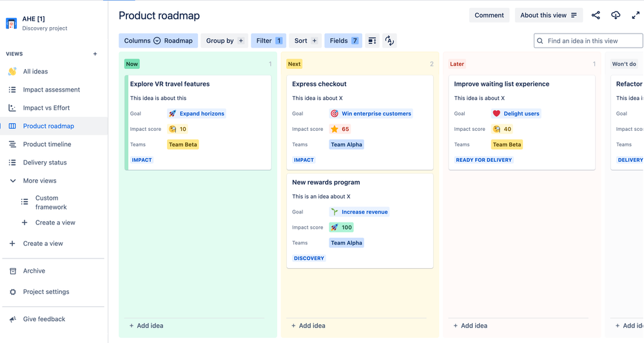The image size is (644, 343).
Task: Enter fullscreen with the expand arrows icon
Action: pos(636,15)
